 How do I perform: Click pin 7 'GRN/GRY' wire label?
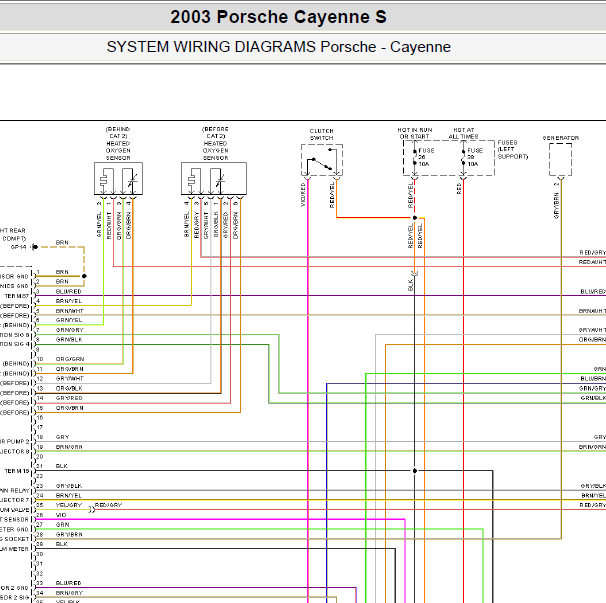coord(70,330)
